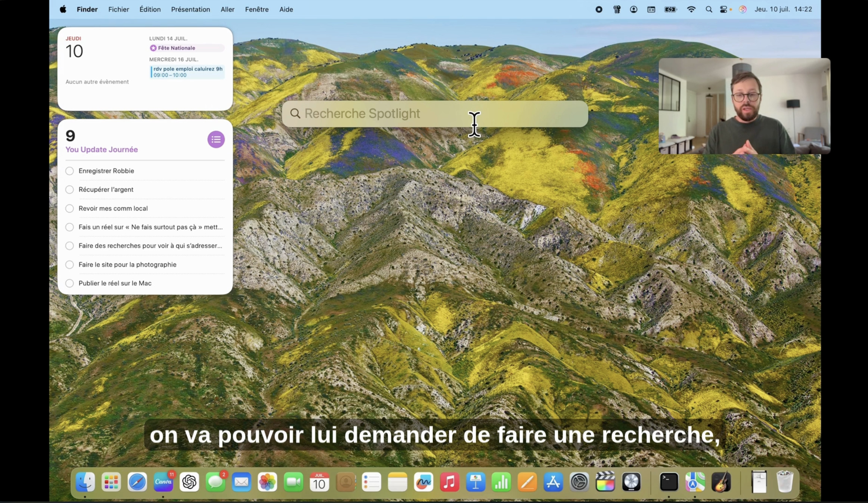The width and height of the screenshot is (868, 503).
Task: Open GarageBand from the Dock
Action: point(721,482)
